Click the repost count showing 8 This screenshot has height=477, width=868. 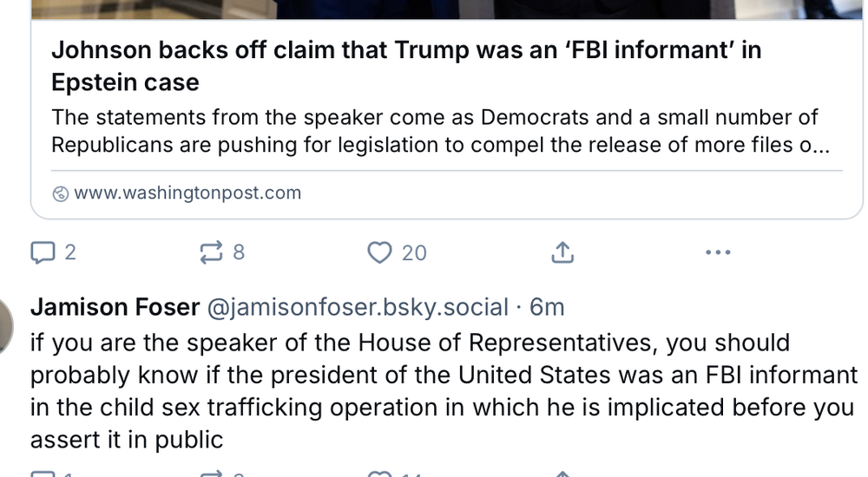(x=239, y=252)
